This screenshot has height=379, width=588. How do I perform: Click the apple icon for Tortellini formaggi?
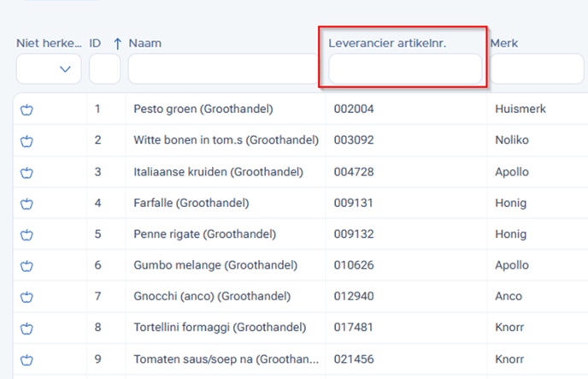click(26, 329)
